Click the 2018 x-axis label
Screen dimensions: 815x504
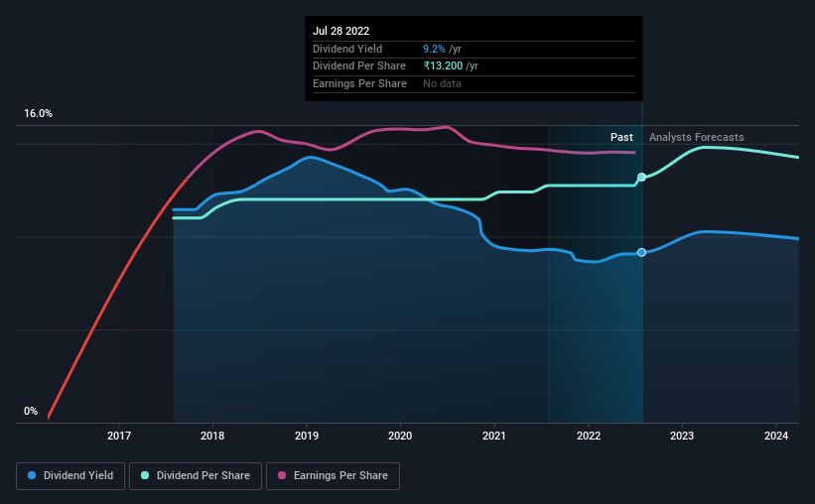pos(212,436)
